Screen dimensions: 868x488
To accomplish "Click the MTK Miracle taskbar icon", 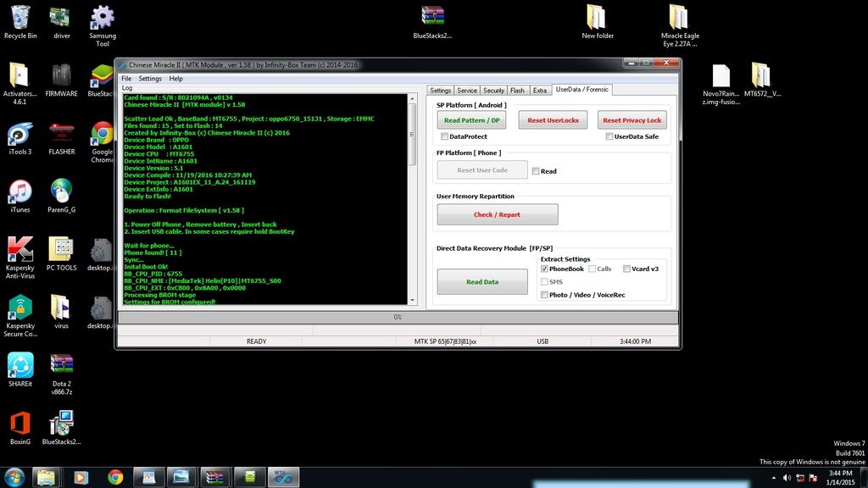I will [x=282, y=477].
